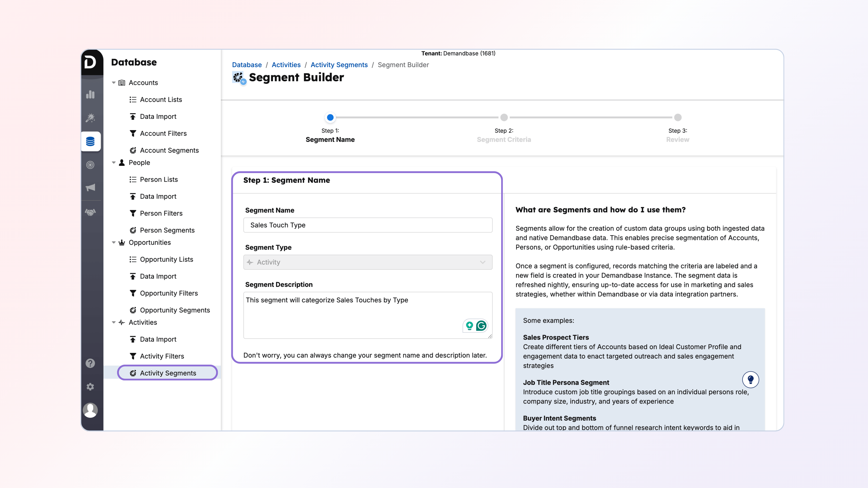868x488 pixels.
Task: Click the Demandbase logo icon
Action: click(x=90, y=62)
